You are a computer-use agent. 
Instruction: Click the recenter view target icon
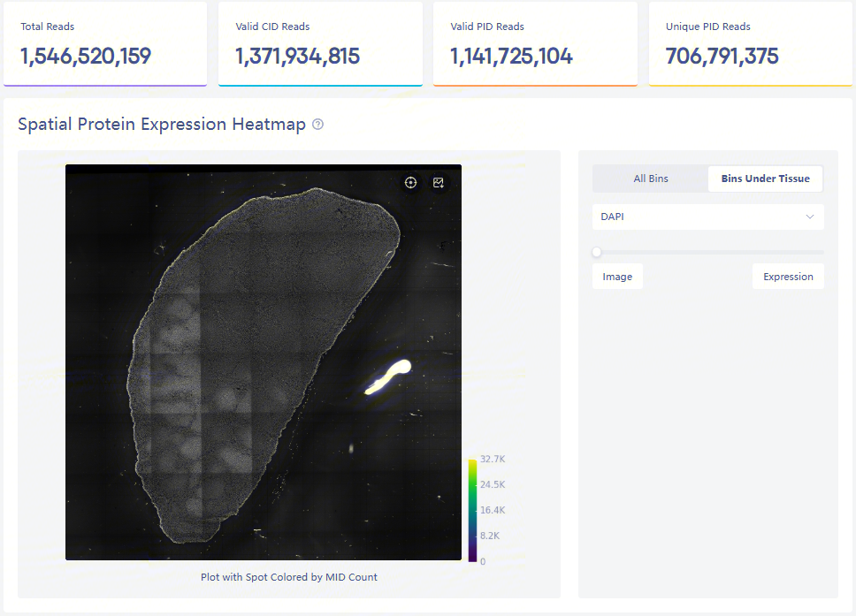tap(410, 183)
